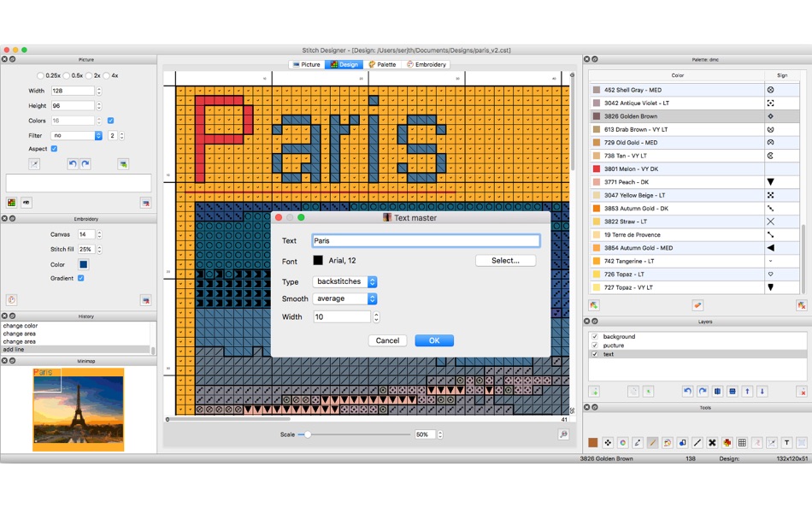This screenshot has height=508, width=812.
Task: Select 729 Old Gold - MED palette row
Action: tap(694, 143)
